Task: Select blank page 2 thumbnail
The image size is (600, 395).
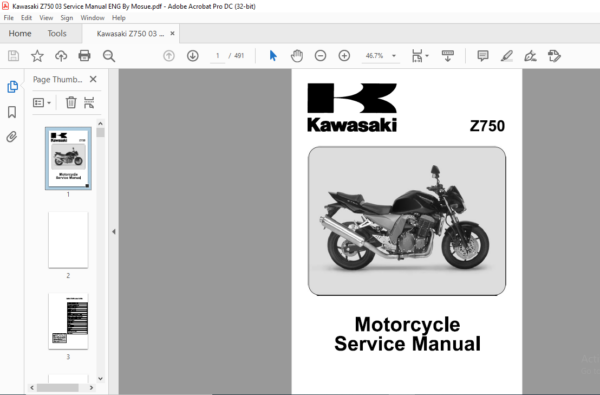Action: pos(68,240)
